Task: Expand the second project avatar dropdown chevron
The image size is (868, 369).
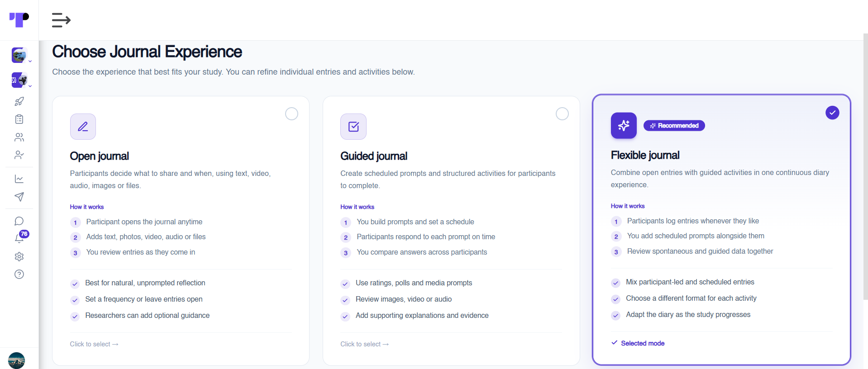Action: coord(30,86)
